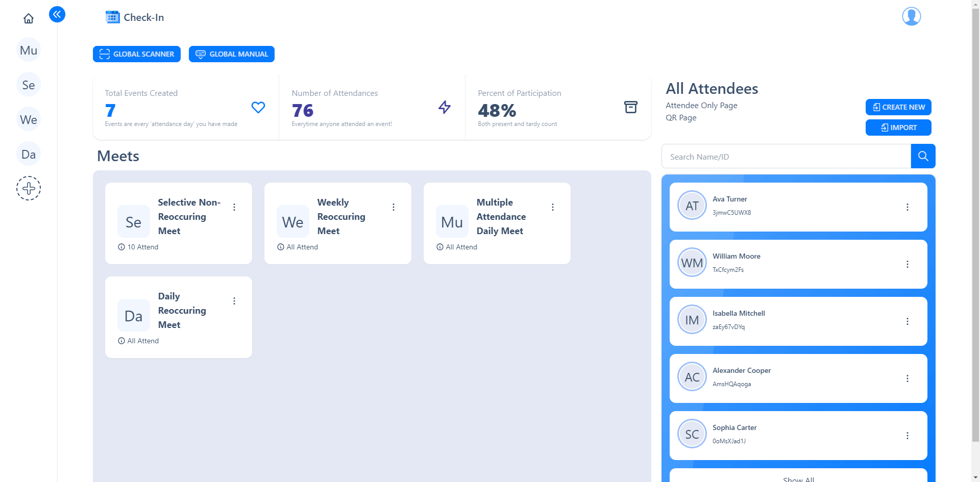Open options menu for Isabella Mitchell
Viewport: 980px width, 482px height.
[908, 321]
